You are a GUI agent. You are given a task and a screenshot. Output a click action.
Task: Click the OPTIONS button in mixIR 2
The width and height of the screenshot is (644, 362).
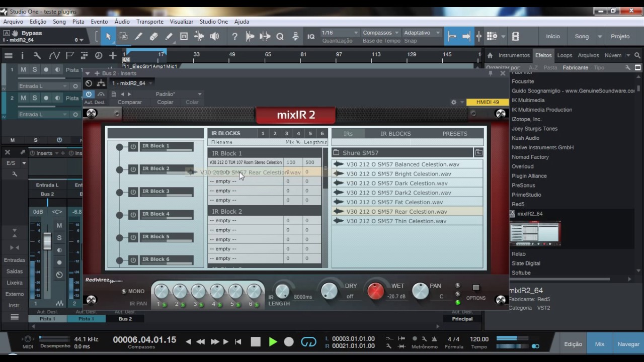point(476,288)
